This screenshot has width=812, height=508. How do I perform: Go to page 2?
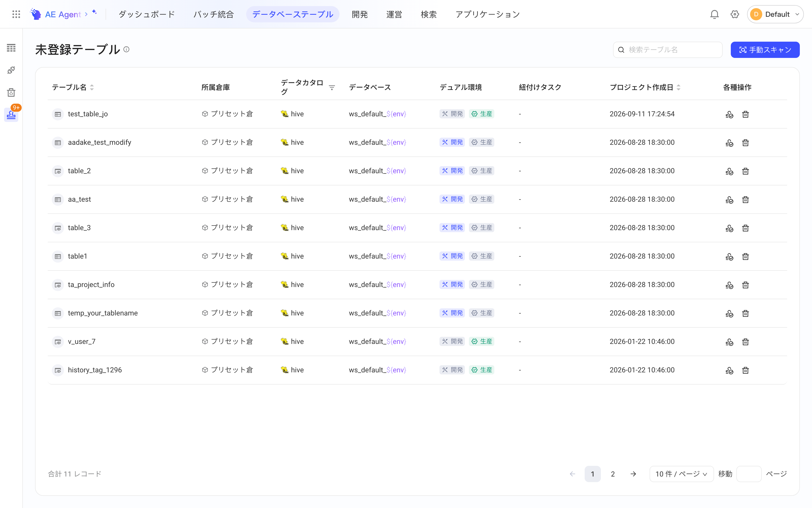(x=613, y=474)
